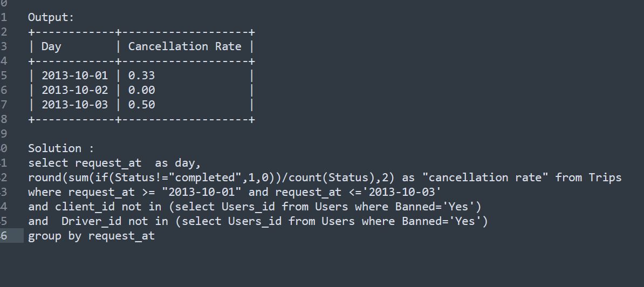Viewport: 644px width, 287px height.
Task: Click the 'Day' column header text
Action: 51,47
